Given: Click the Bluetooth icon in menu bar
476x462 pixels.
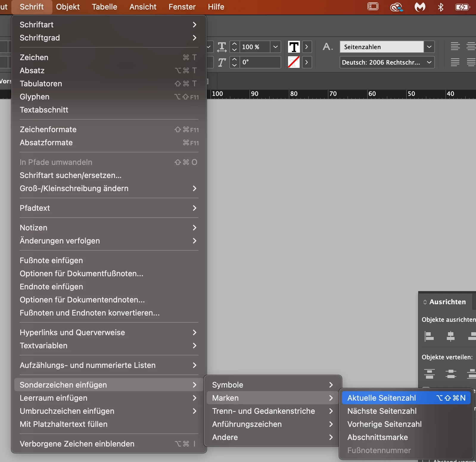Looking at the screenshot, I should click(441, 7).
